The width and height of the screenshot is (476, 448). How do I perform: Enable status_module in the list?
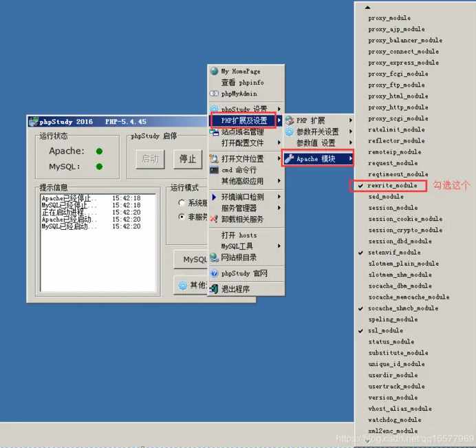[x=391, y=342]
